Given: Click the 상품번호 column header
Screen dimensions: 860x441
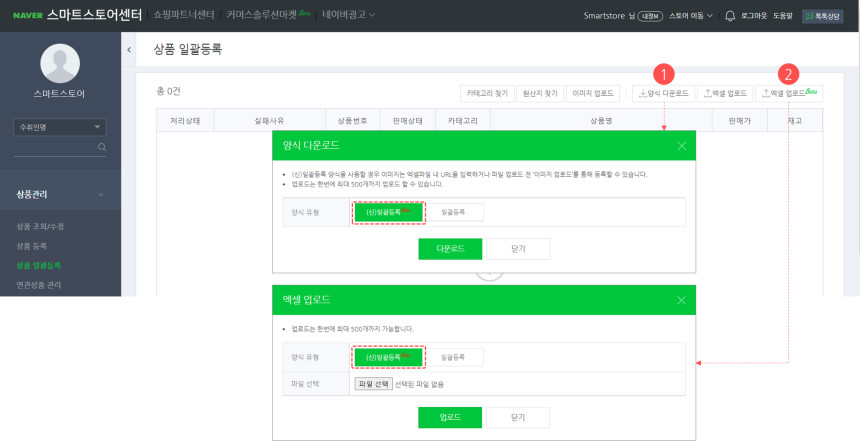Looking at the screenshot, I should (353, 121).
